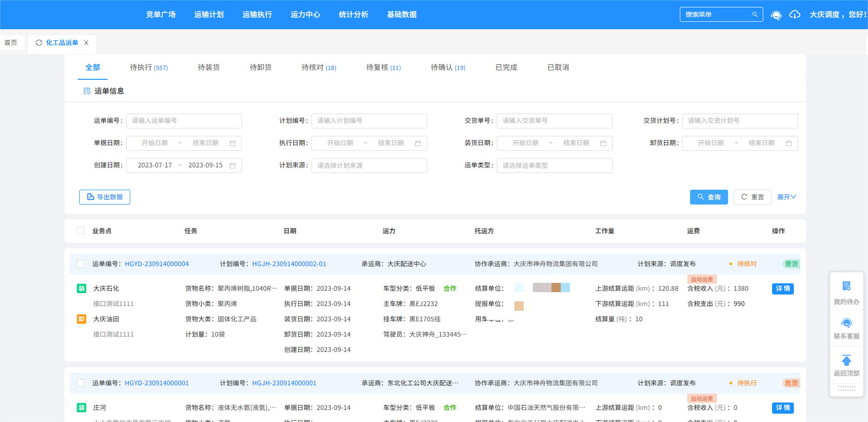Open 我的待办 in the side panel
The height and width of the screenshot is (422, 868).
(847, 293)
